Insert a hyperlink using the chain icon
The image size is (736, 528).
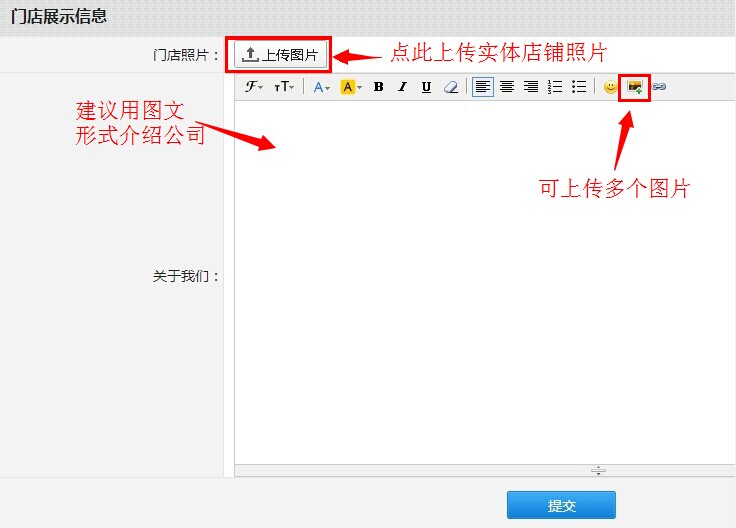pyautogui.click(x=659, y=87)
